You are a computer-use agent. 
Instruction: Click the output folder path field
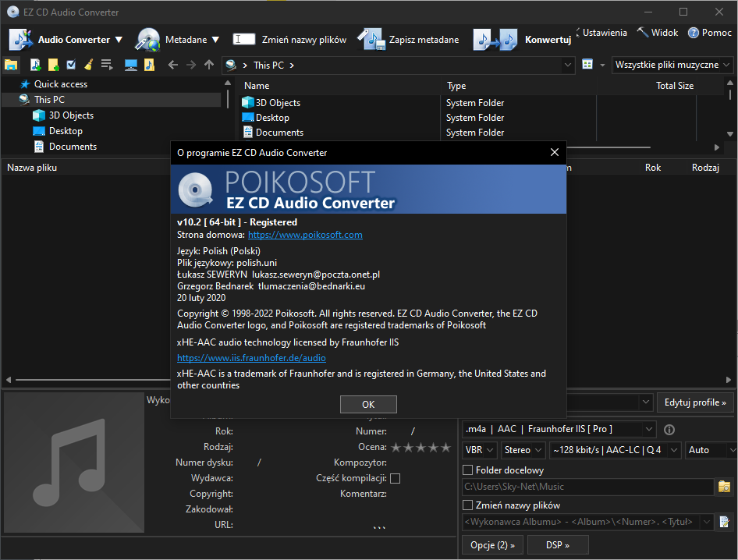tap(588, 487)
